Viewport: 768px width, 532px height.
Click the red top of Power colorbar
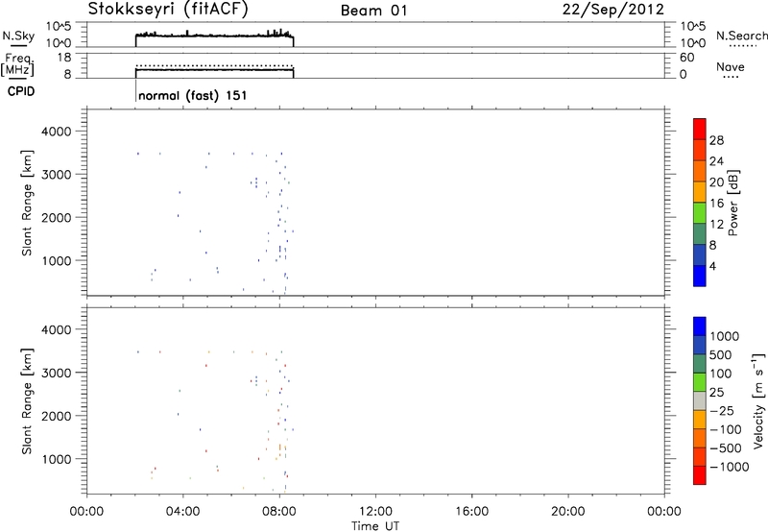point(700,129)
